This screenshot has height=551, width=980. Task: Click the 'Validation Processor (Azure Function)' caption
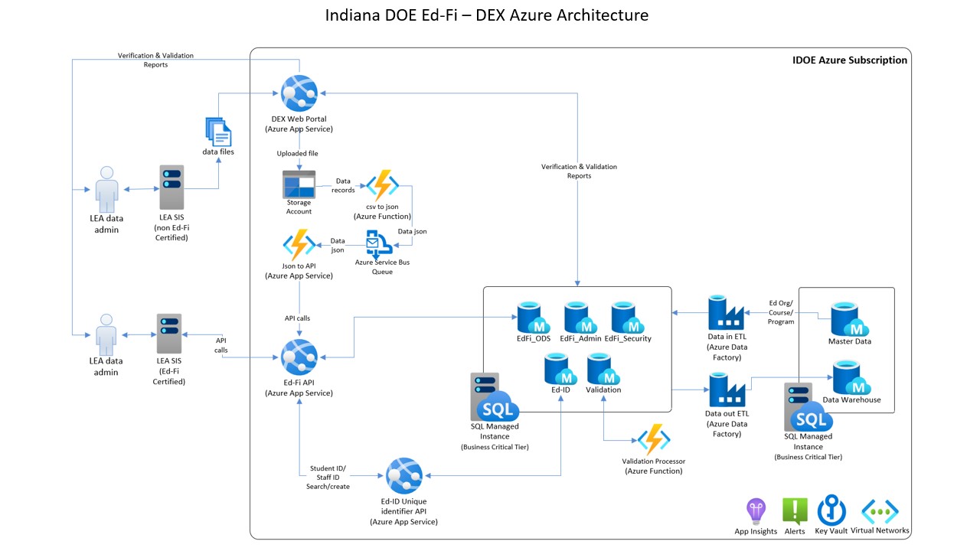coord(654,466)
